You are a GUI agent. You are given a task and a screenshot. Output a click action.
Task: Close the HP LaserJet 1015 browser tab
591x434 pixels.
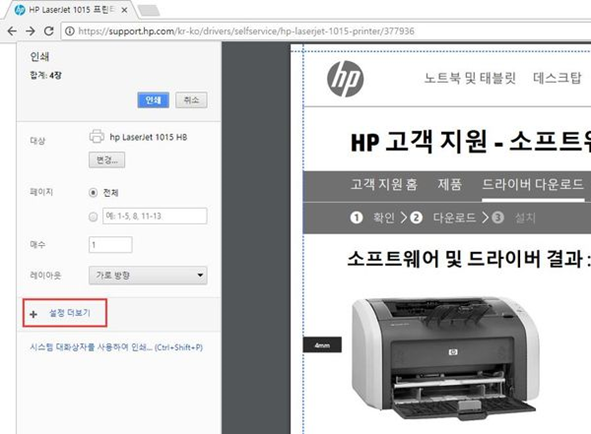click(124, 10)
